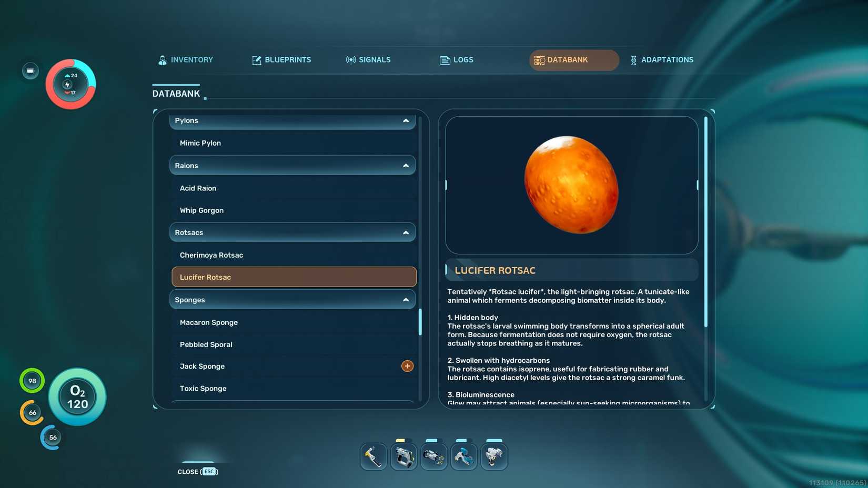Image resolution: width=868 pixels, height=488 pixels.
Task: Collapse the Rotsacs category
Action: click(292, 232)
